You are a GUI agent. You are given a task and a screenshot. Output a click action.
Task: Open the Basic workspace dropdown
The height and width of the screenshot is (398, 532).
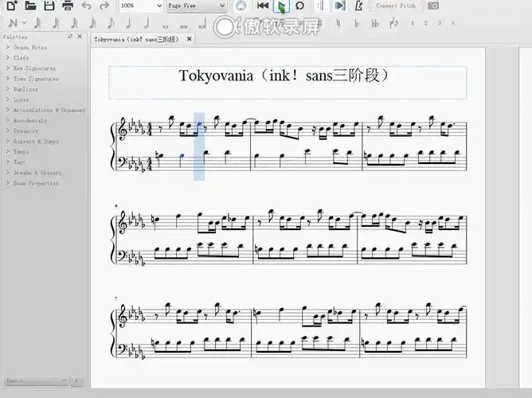click(x=37, y=380)
